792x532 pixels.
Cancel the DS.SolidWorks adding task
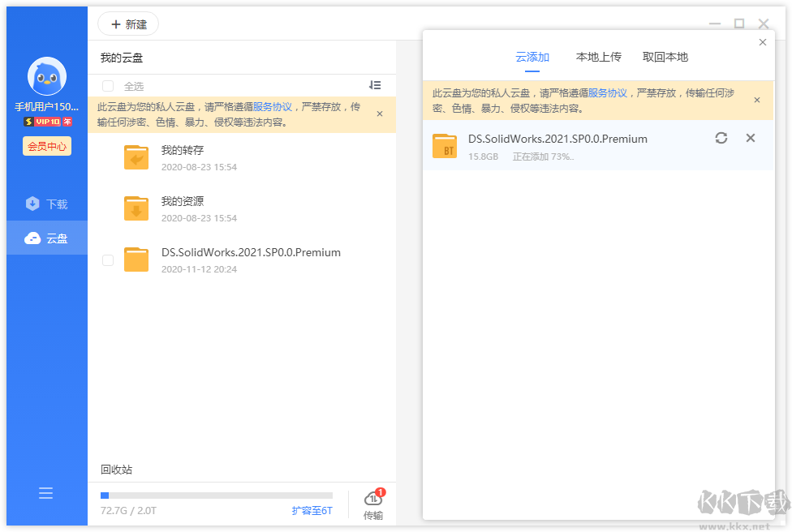click(x=750, y=138)
